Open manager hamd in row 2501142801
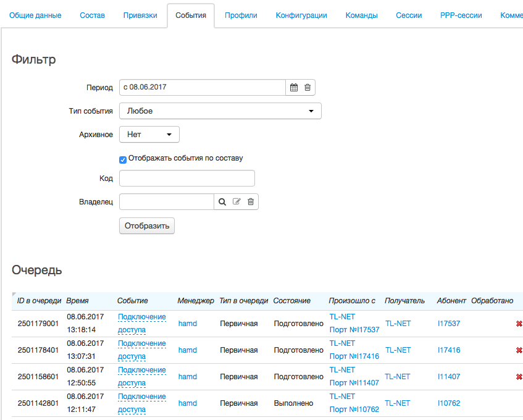Screen dimensions: 523x420 click(x=188, y=403)
